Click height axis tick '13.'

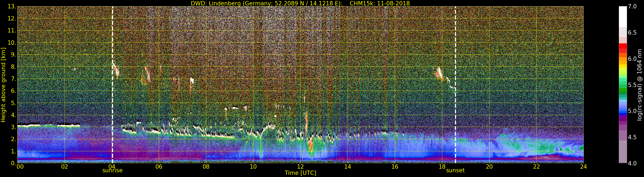pyautogui.click(x=12, y=6)
